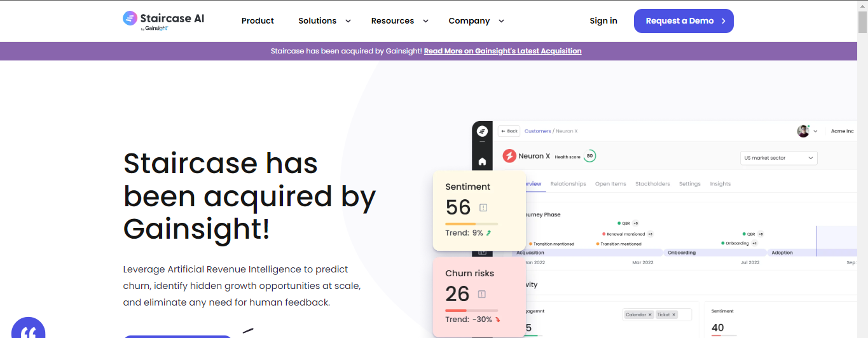Remove the Calendar filter tag

[650, 314]
